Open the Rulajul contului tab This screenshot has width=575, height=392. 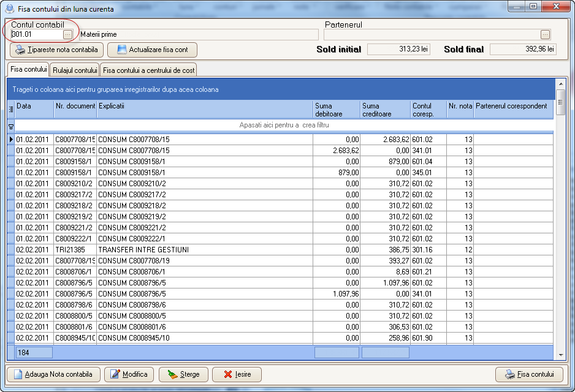click(75, 70)
